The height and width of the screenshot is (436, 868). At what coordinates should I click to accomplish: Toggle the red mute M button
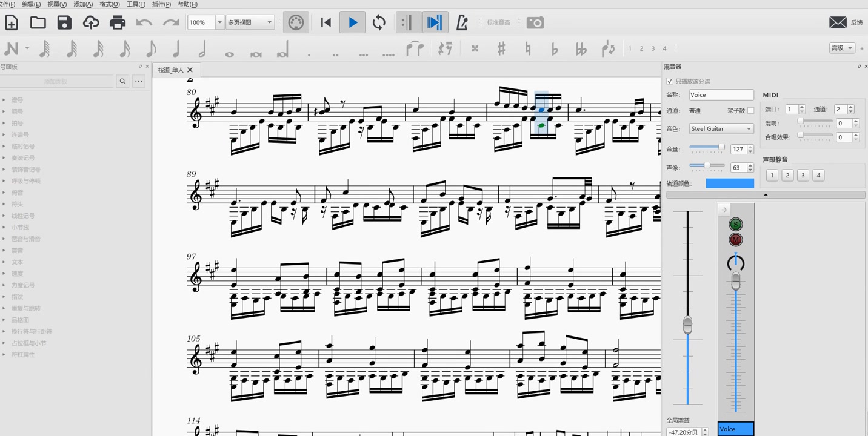pyautogui.click(x=736, y=240)
